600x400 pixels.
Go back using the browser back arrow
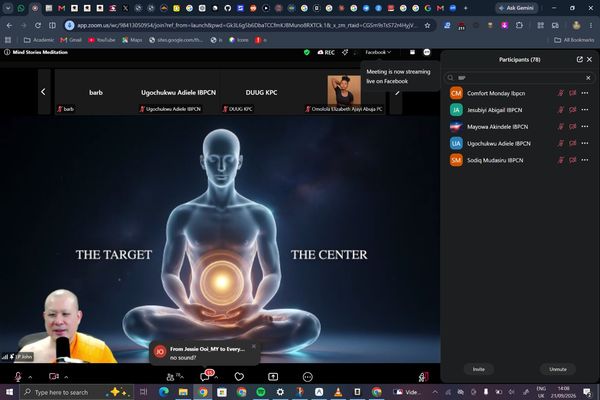coord(9,25)
